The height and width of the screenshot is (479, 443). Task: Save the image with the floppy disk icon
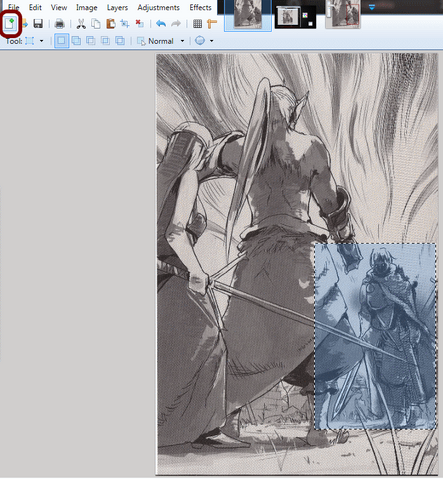38,24
